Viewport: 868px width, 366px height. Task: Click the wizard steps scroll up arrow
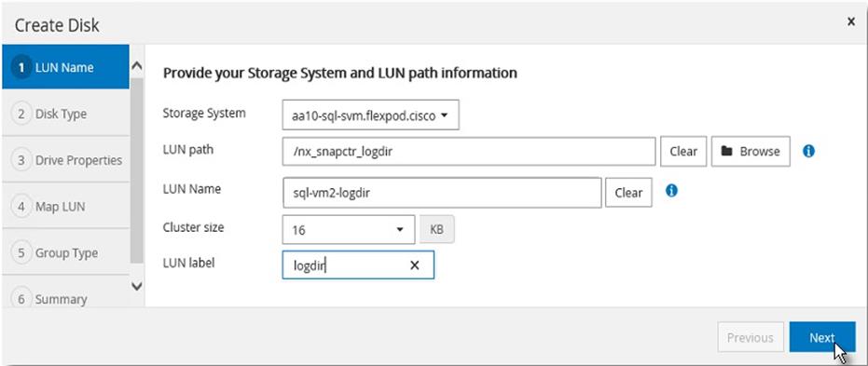pyautogui.click(x=136, y=66)
